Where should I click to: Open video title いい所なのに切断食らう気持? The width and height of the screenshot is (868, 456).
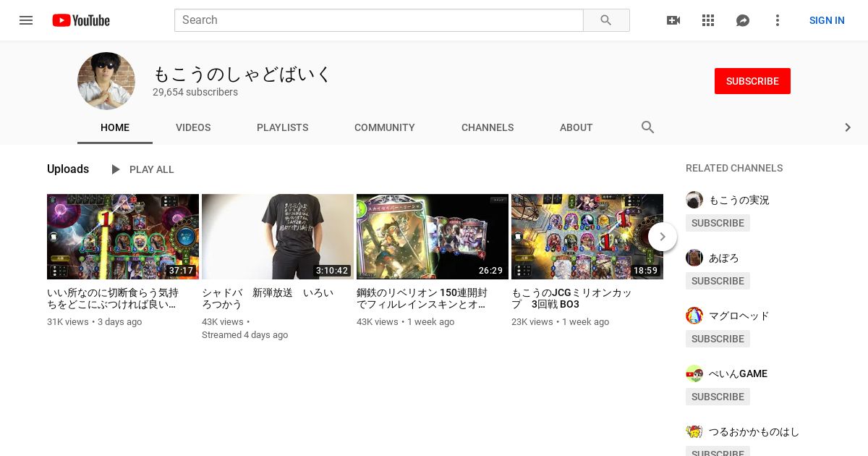(113, 298)
